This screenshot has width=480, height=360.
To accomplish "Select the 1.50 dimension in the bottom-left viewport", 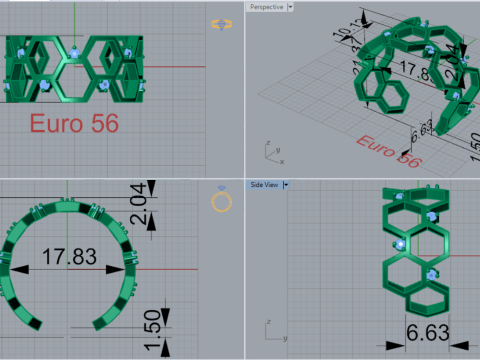I will point(152,330).
